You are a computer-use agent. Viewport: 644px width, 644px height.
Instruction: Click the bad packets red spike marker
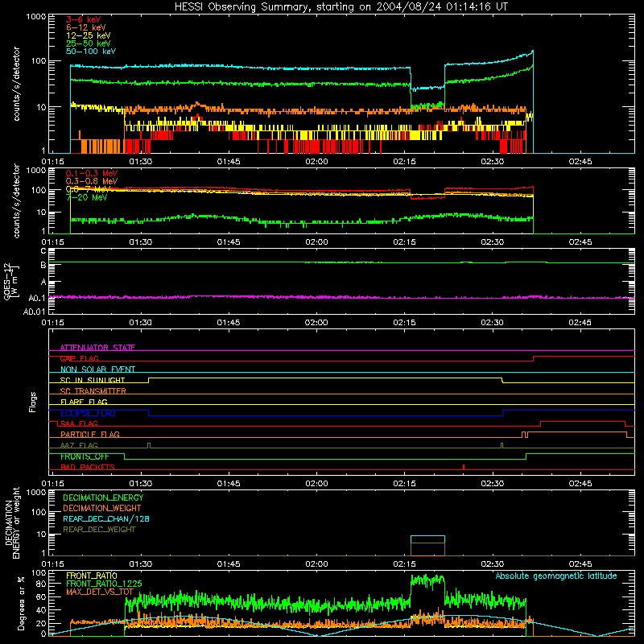(x=464, y=467)
